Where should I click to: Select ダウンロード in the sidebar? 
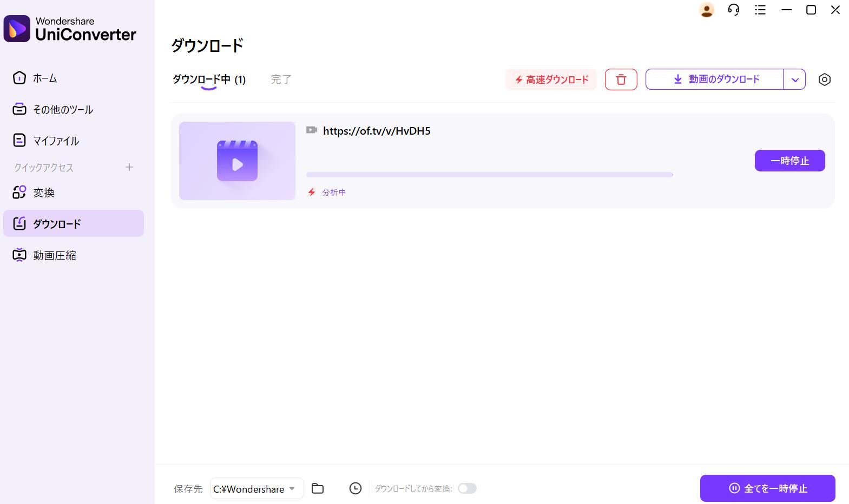click(74, 223)
